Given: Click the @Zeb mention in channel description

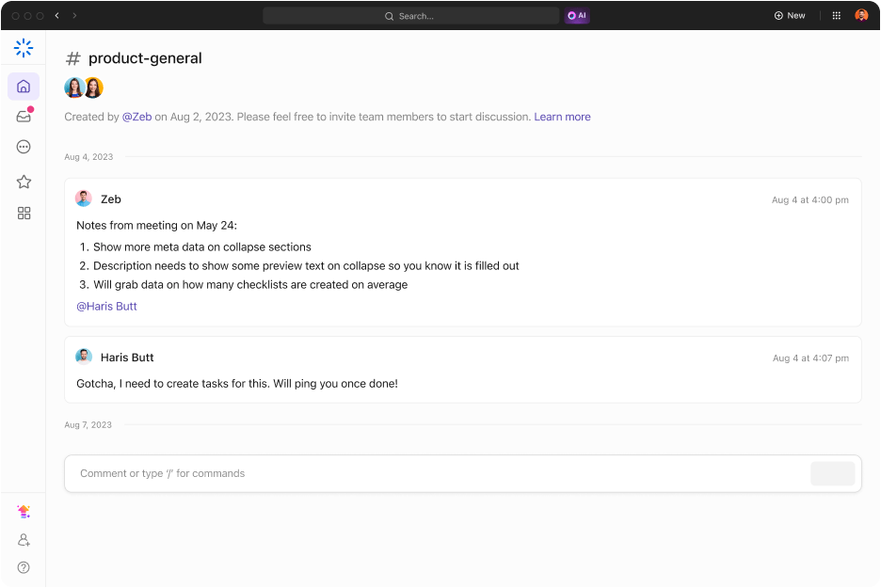Looking at the screenshot, I should (136, 117).
